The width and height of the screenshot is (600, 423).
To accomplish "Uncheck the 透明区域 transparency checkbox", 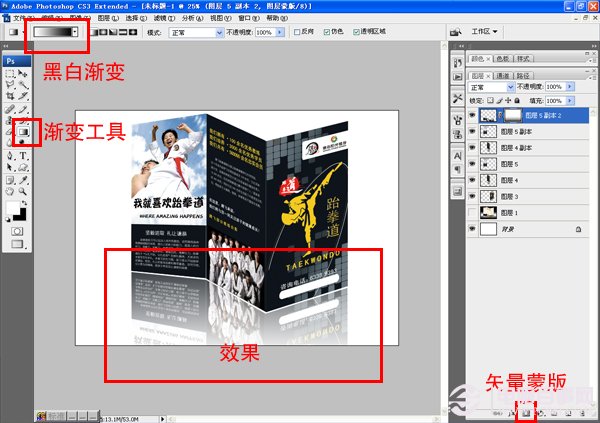I will 356,32.
